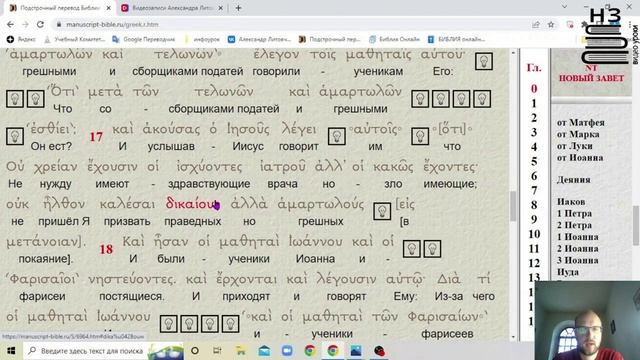640x360 pixels.
Task: Click the lightbulb icon before ἐσθίει
Action: (x=15, y=136)
